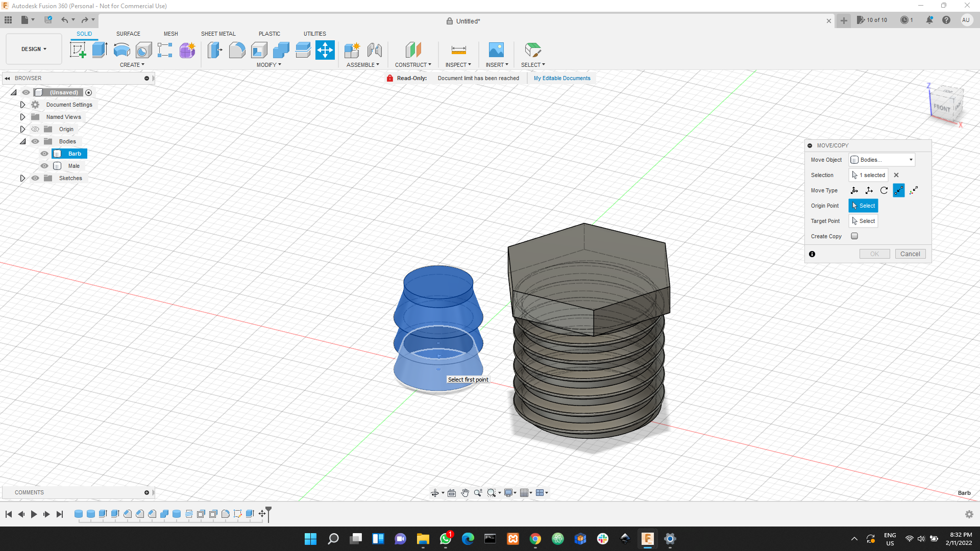This screenshot has width=980, height=551.
Task: Switch to the SURFACE tab
Action: coord(128,34)
